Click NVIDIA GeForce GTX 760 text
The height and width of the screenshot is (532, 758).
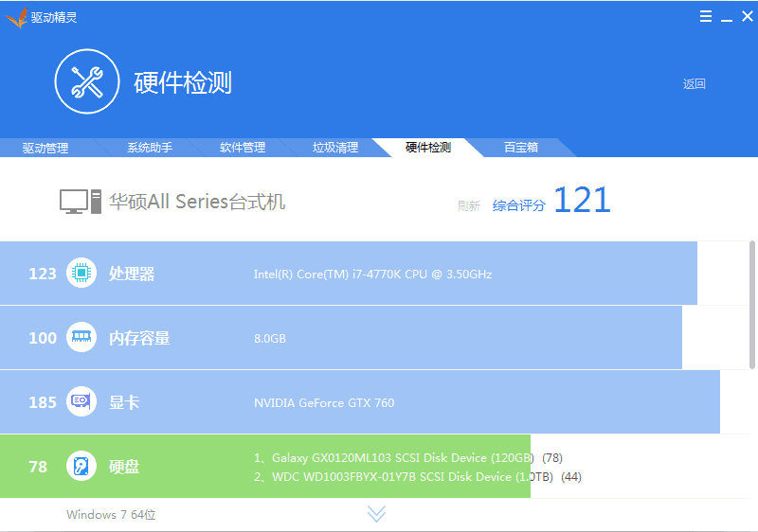click(324, 402)
